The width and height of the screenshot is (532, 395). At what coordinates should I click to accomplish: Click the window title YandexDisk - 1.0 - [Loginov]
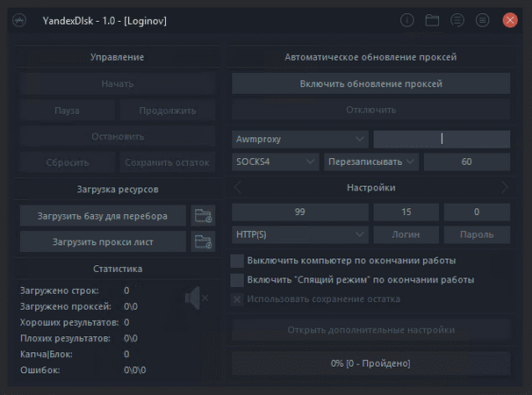pos(104,21)
